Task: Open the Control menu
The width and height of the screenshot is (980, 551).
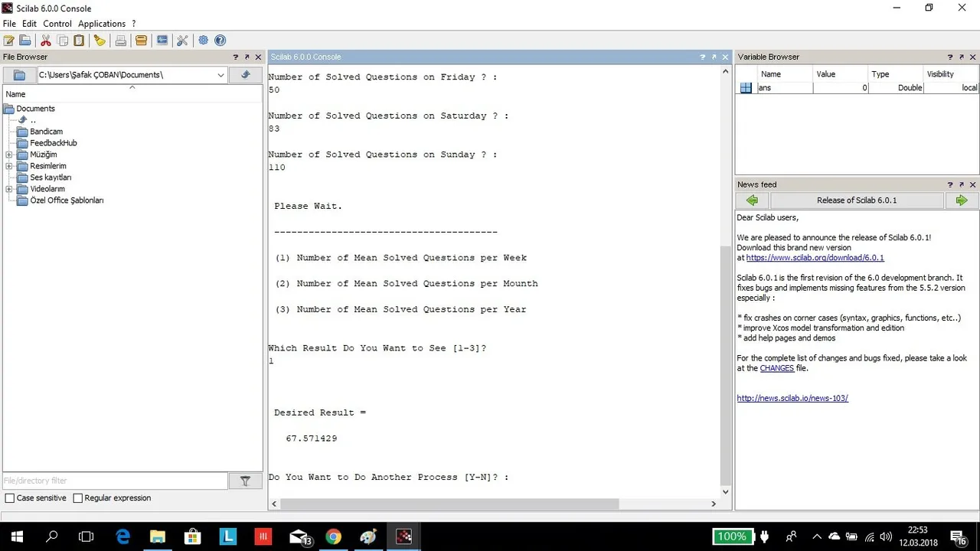Action: pos(57,24)
